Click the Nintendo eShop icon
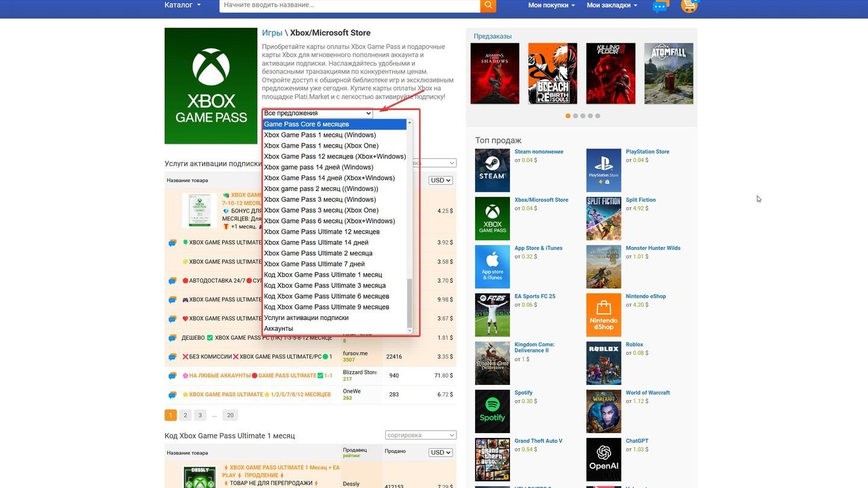The width and height of the screenshot is (868, 488). [x=603, y=315]
